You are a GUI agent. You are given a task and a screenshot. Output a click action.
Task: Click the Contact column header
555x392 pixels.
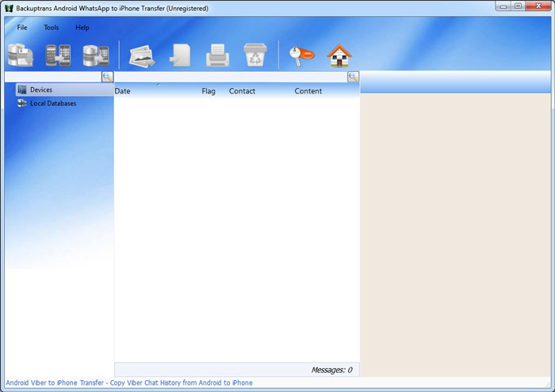click(x=242, y=91)
